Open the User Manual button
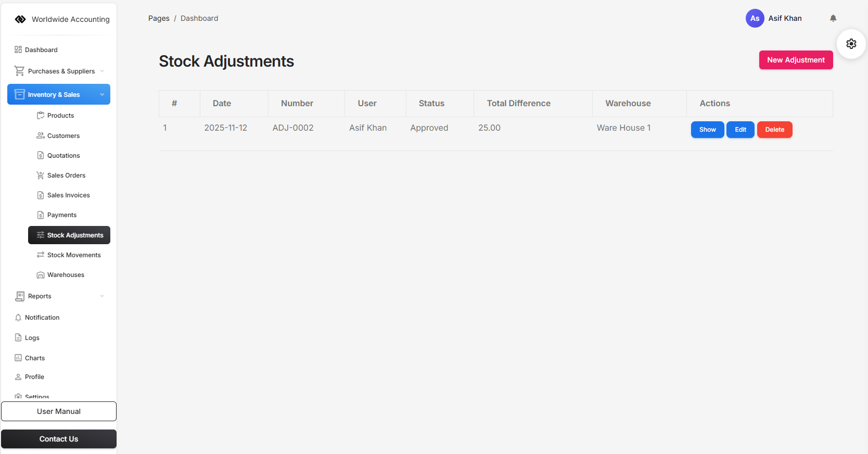 click(x=59, y=411)
